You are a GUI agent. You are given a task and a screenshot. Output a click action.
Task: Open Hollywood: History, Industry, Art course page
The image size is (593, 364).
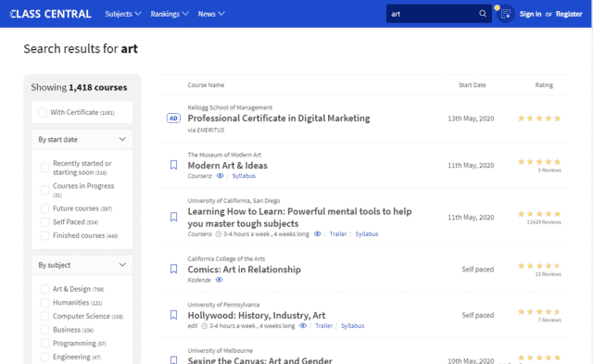pos(257,315)
